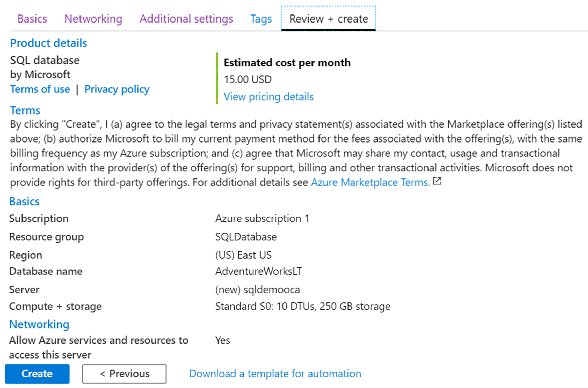Viewport: 588px width, 388px height.
Task: Click the Allow Azure services label
Action: [x=99, y=347]
